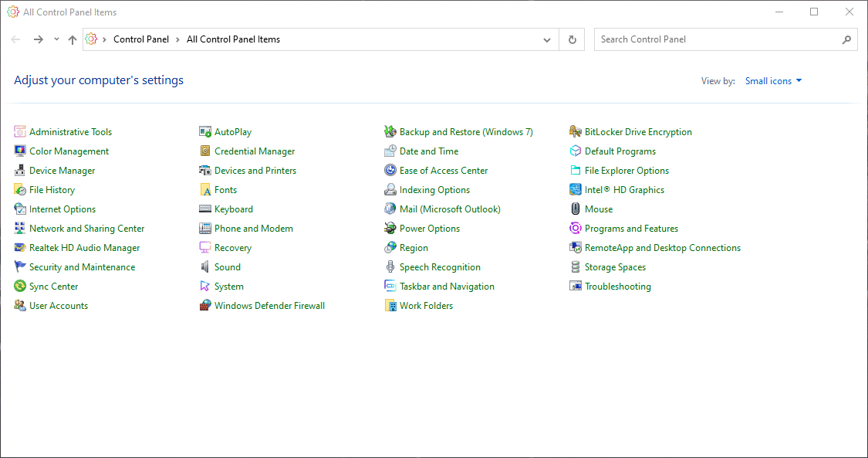Open the System link
Viewport: 868px width, 458px height.
(229, 287)
